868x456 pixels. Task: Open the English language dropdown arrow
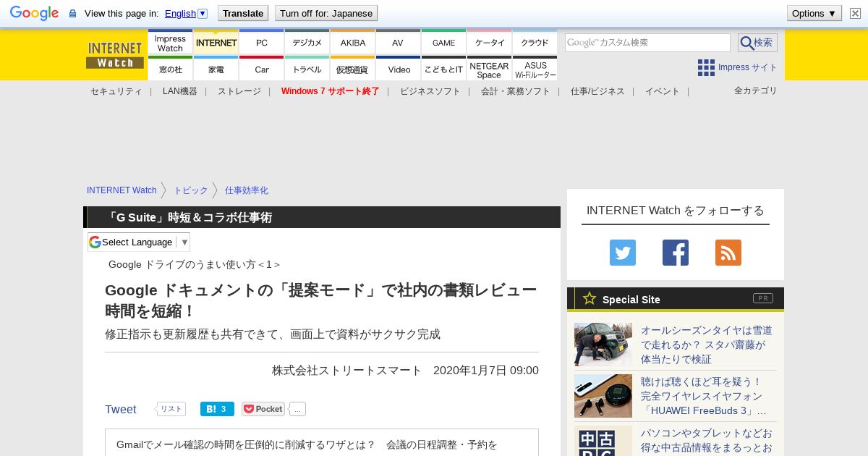(x=203, y=13)
